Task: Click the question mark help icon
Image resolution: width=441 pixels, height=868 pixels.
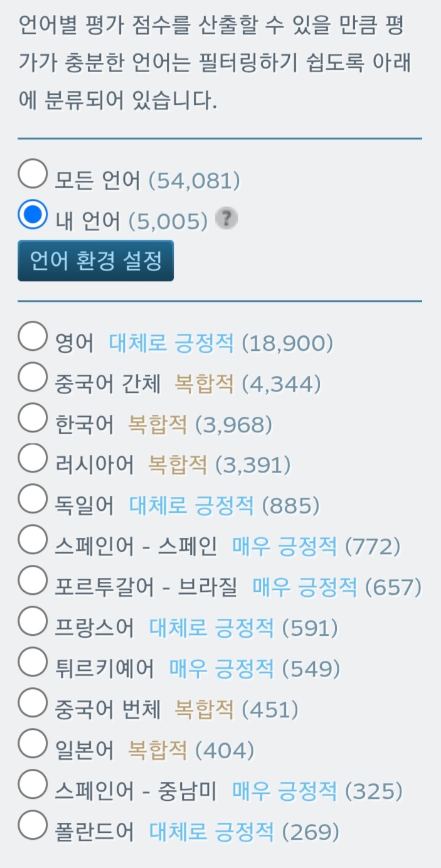Action: (226, 219)
